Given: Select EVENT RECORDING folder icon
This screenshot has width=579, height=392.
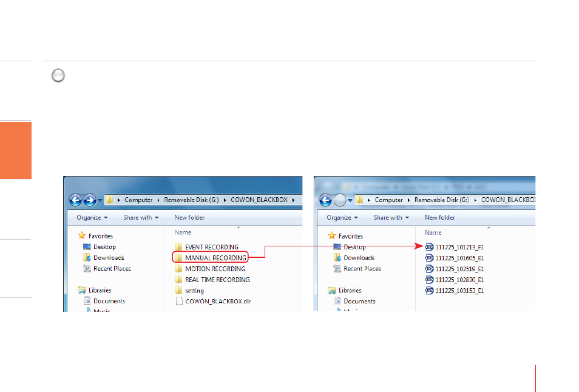Looking at the screenshot, I should (x=178, y=246).
